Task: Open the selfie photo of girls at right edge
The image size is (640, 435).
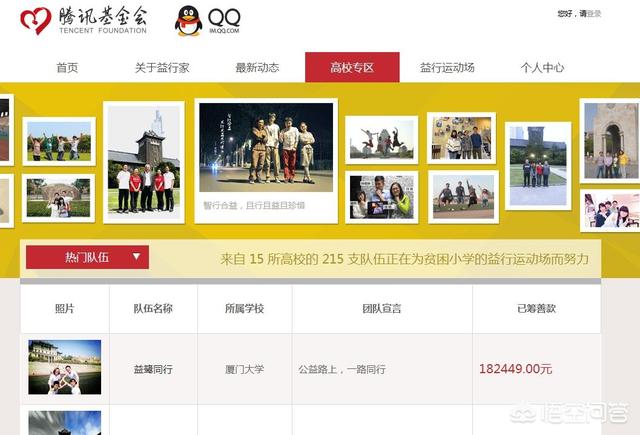Action: click(x=610, y=211)
